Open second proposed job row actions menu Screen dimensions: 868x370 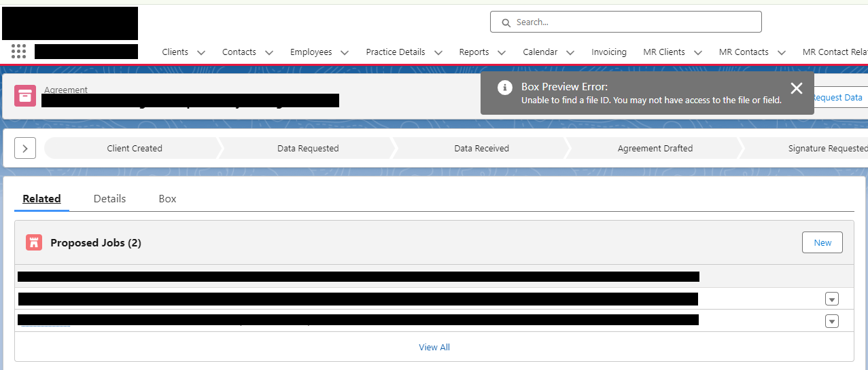[831, 321]
